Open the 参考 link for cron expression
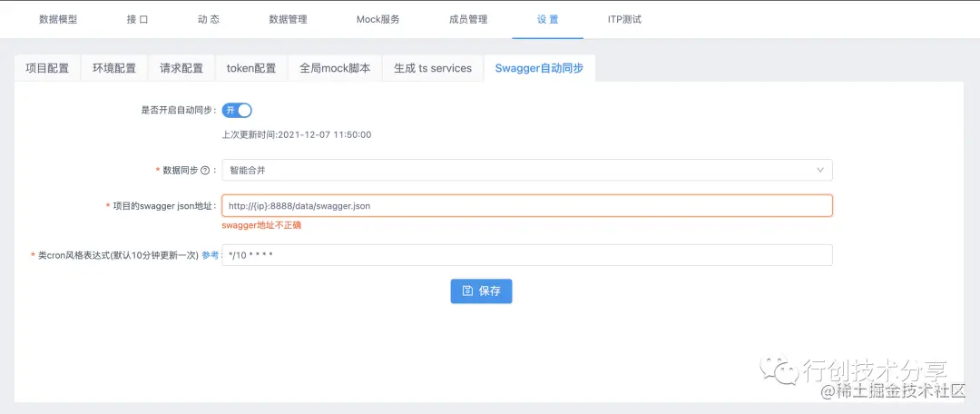The height and width of the screenshot is (414, 980). [210, 255]
